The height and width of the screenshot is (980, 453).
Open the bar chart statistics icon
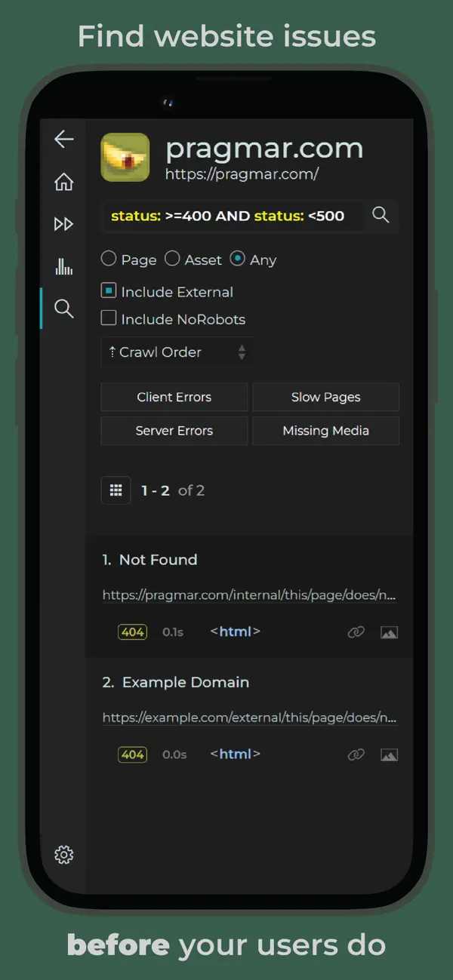(x=64, y=266)
